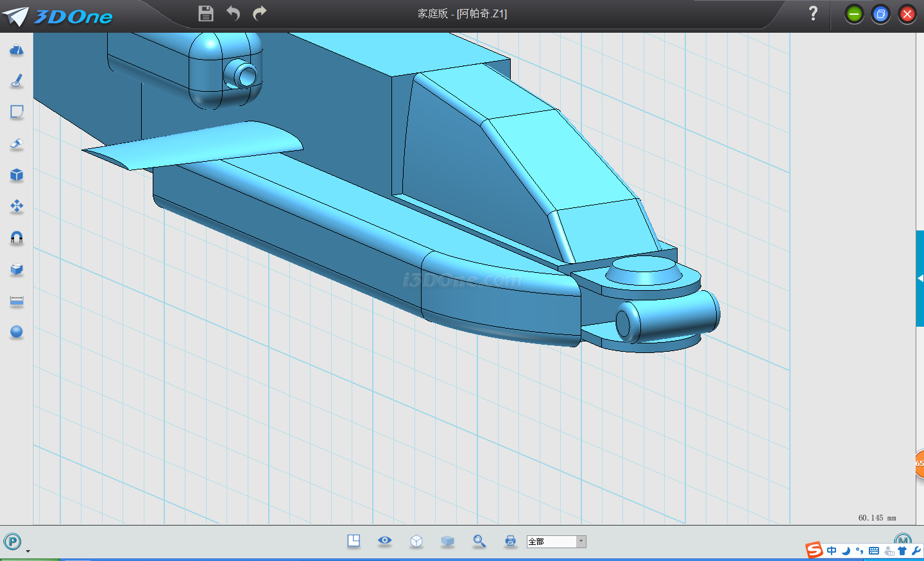924x561 pixels.
Task: Expand the right side panel arrow
Action: (920, 279)
